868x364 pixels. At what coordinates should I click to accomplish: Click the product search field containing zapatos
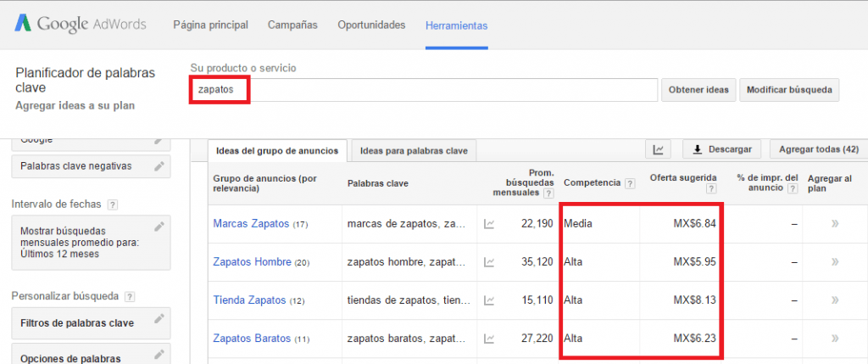coord(424,89)
